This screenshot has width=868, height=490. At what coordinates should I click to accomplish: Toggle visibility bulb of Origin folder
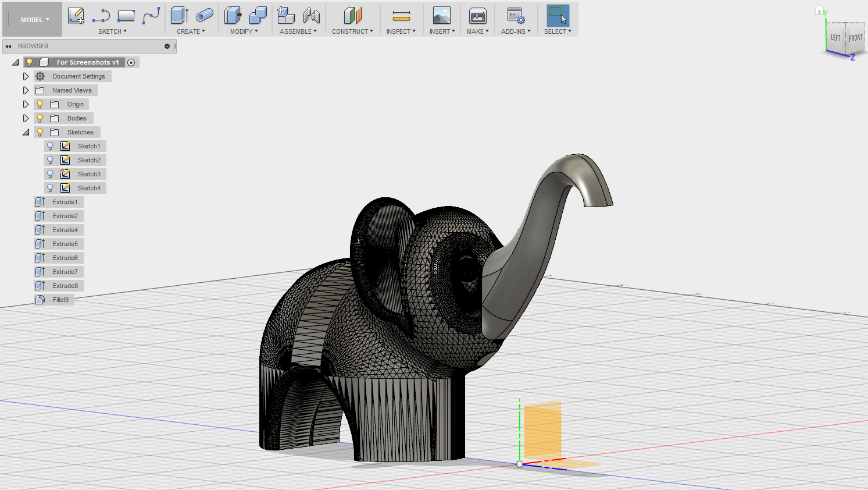(x=40, y=104)
